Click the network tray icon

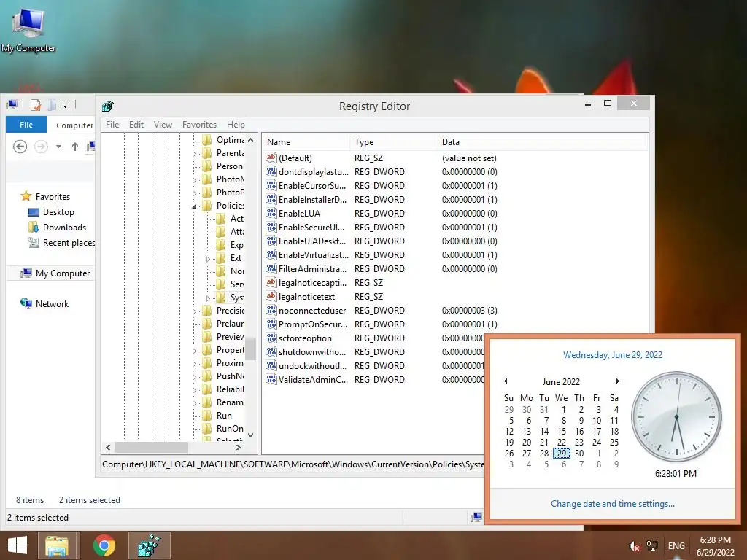point(651,546)
